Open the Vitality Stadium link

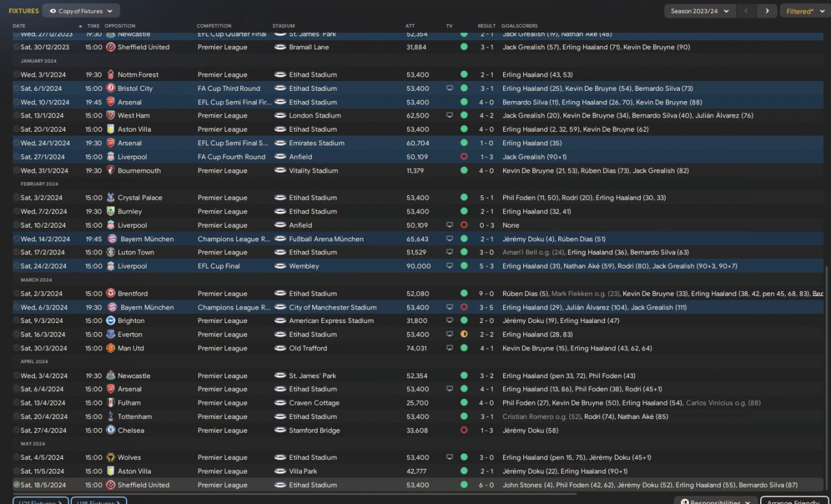(314, 171)
